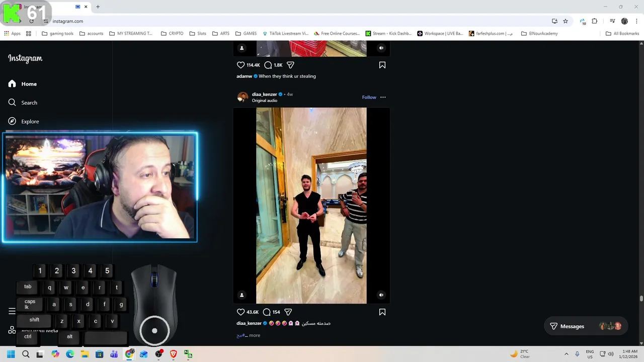Install Instagram app via address bar icon
The image size is (644, 362).
554,21
